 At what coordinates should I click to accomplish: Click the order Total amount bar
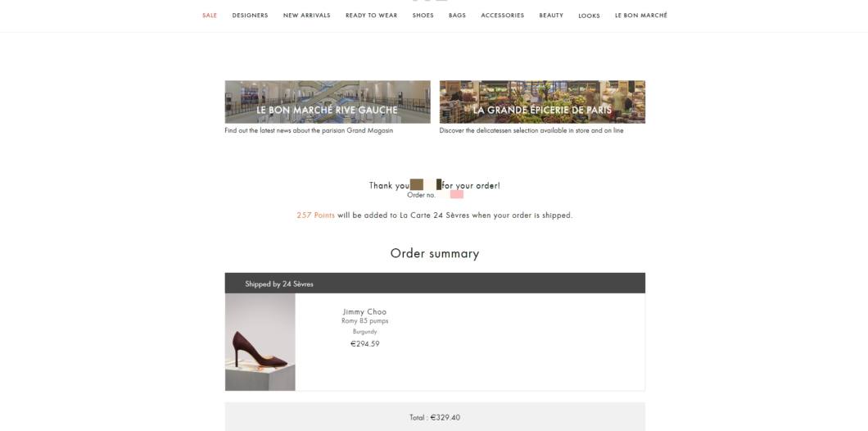click(x=435, y=417)
